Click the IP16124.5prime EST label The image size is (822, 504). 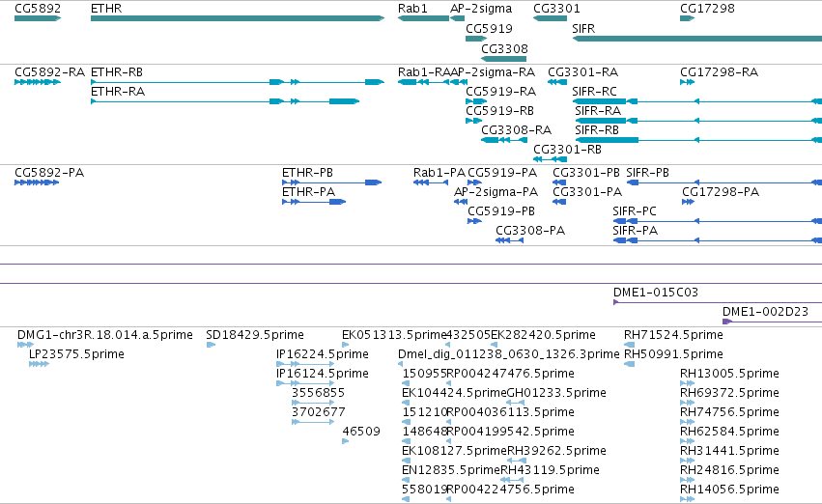(323, 374)
